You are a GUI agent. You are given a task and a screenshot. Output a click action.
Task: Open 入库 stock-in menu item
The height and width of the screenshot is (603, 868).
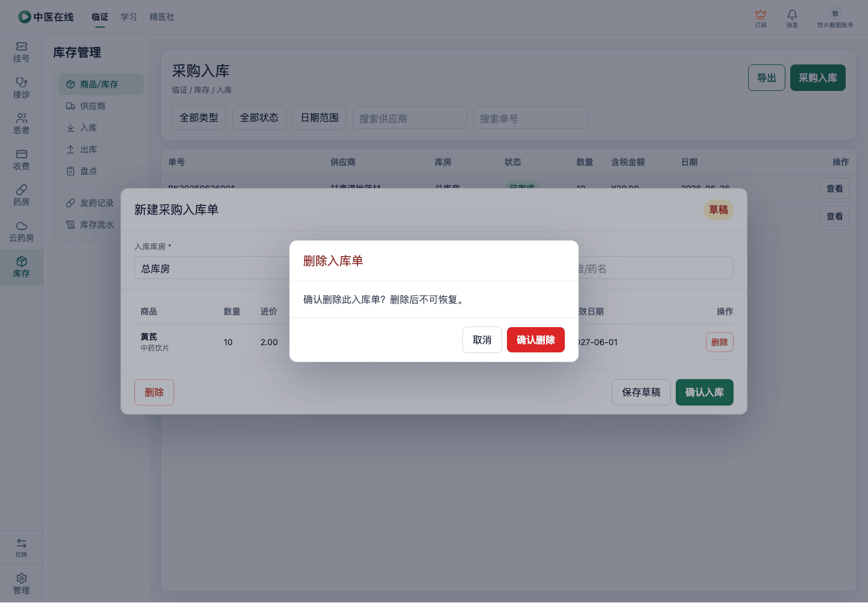101,128
